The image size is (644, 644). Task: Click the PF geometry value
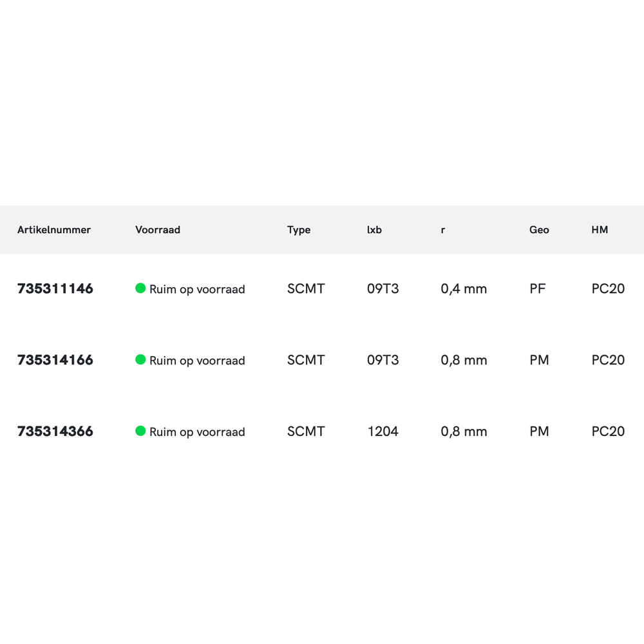[537, 289]
